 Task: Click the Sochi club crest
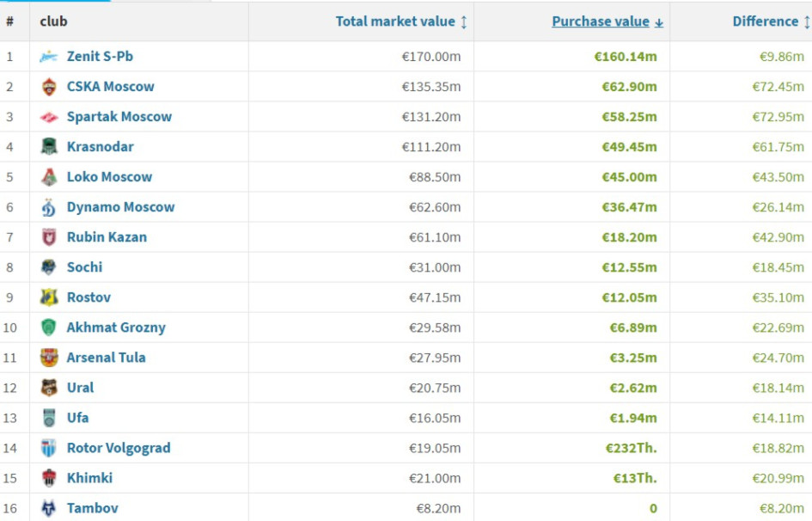49,267
